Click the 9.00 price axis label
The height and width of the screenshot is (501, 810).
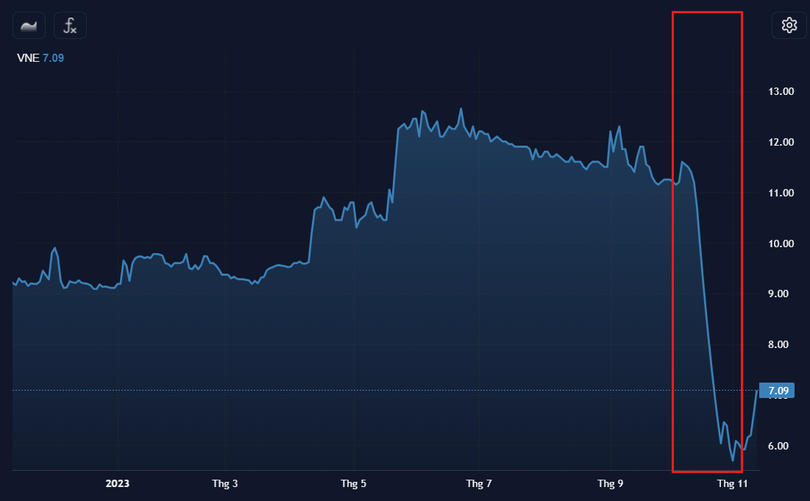pos(780,294)
